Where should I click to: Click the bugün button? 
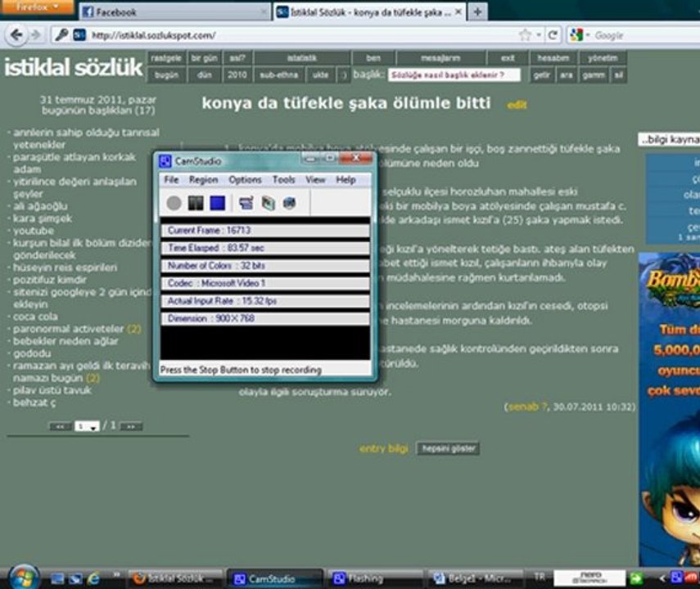click(166, 75)
